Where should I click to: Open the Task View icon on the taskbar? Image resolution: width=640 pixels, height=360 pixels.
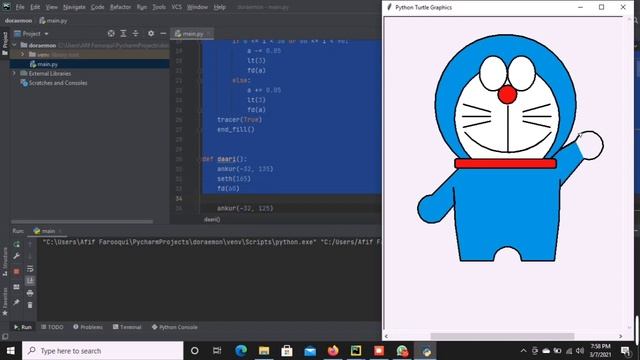tap(217, 351)
